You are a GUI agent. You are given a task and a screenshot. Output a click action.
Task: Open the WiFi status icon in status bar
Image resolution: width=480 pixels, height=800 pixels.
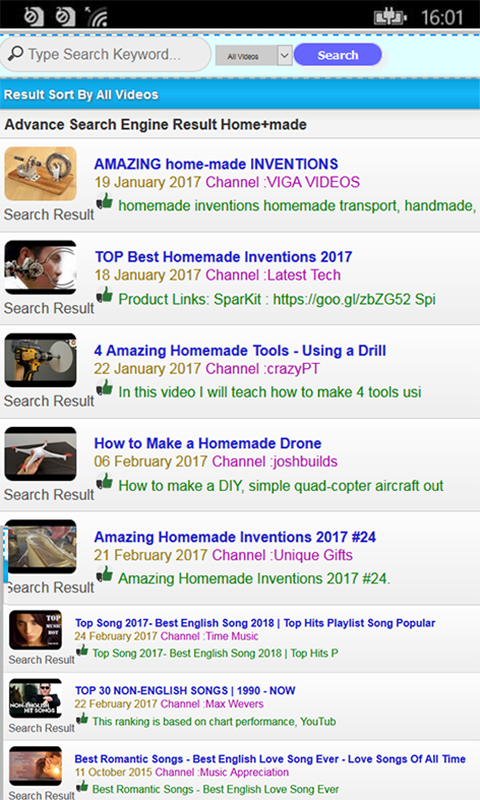[96, 16]
